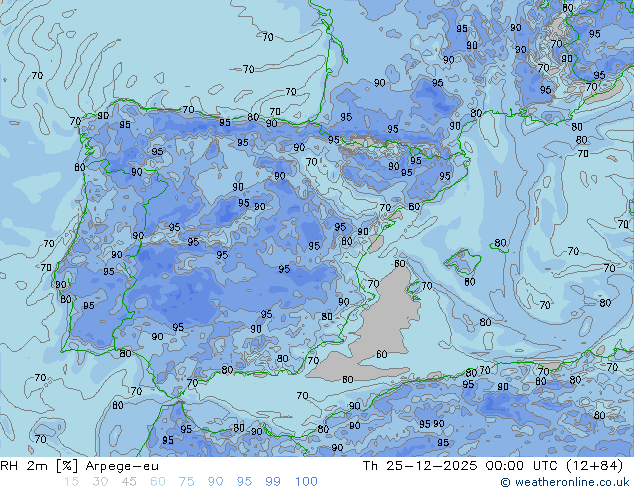Click legend value 30
This screenshot has width=634, height=490.
(100, 482)
